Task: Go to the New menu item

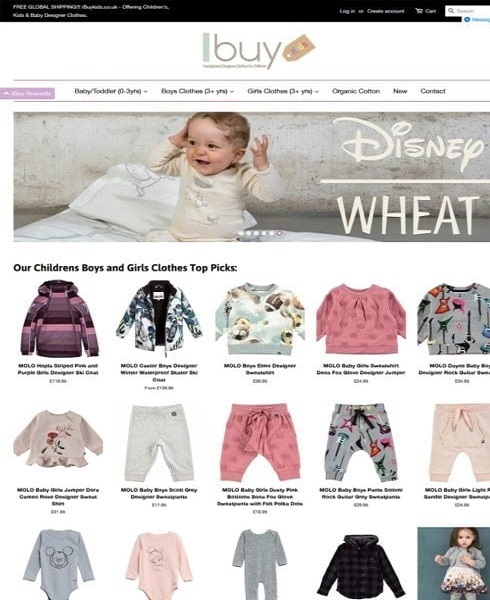Action: (400, 91)
